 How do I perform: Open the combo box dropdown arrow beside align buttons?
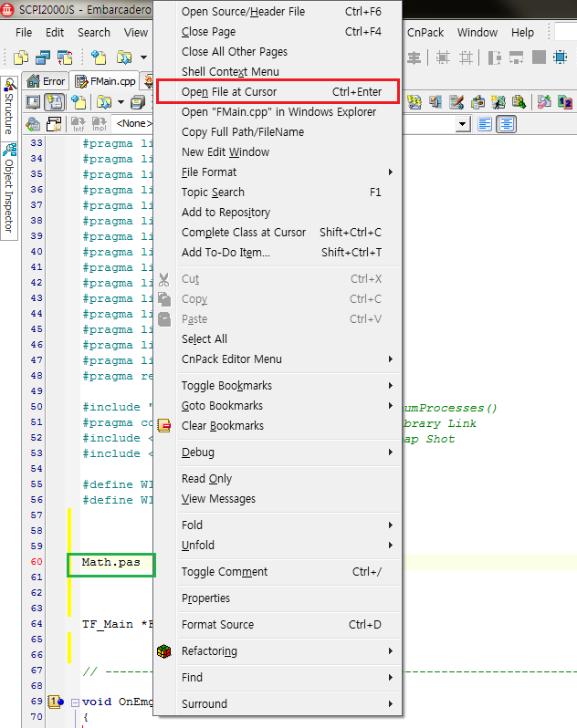(462, 123)
